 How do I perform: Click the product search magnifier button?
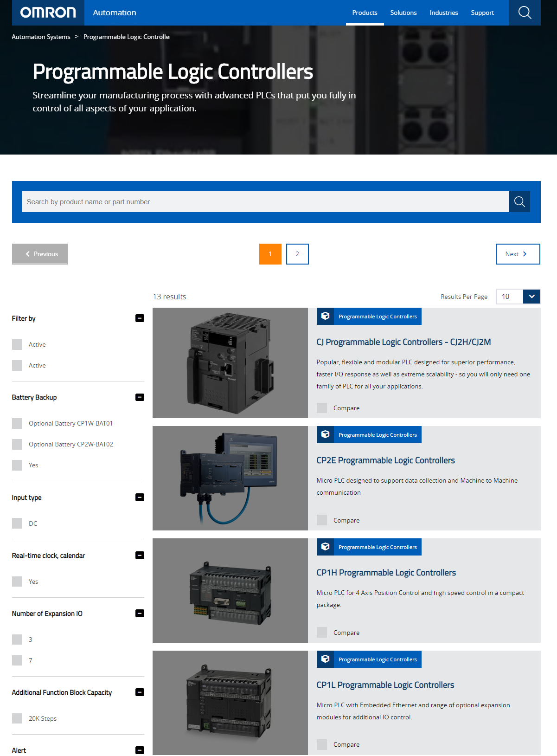[519, 202]
